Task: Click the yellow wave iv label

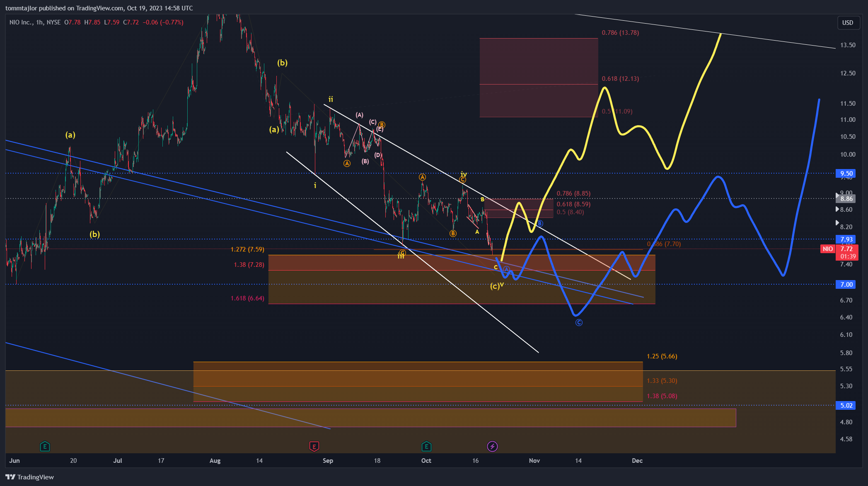Action: pyautogui.click(x=464, y=174)
